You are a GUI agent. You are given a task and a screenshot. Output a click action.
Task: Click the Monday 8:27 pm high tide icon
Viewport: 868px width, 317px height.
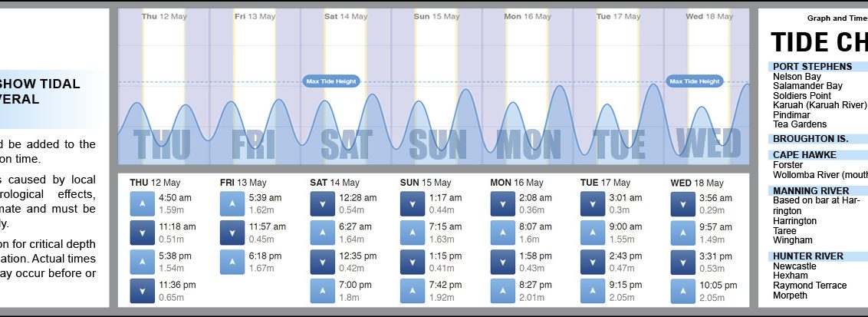coord(501,290)
